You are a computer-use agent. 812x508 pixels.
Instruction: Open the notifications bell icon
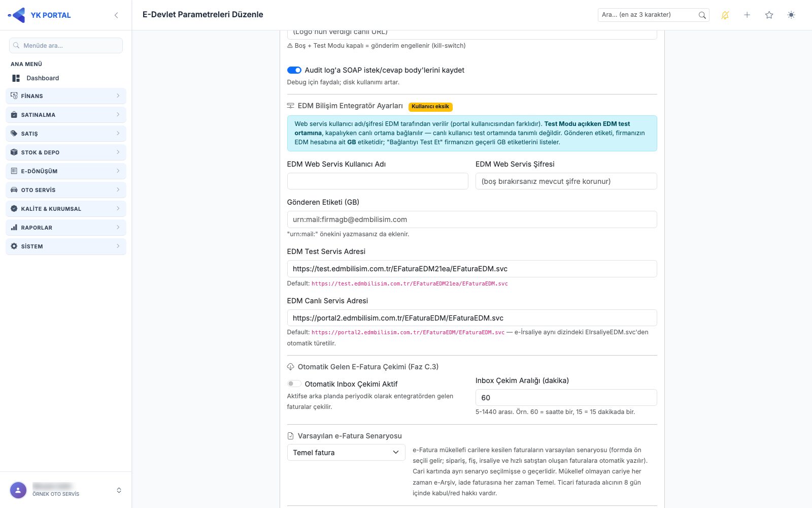[x=725, y=15]
